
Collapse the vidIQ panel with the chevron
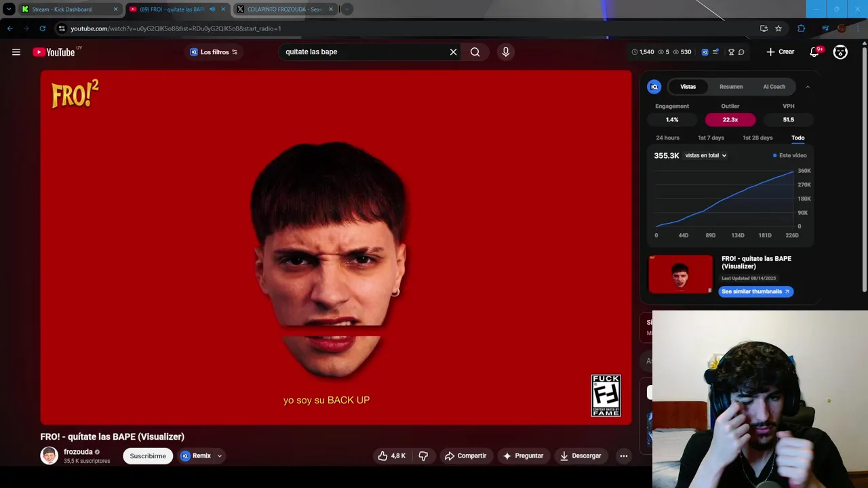(807, 87)
